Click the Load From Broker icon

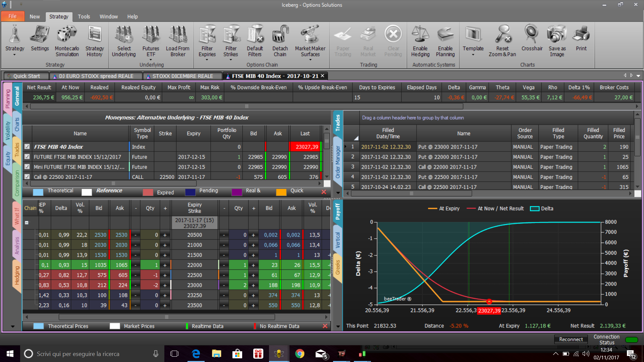click(x=177, y=42)
